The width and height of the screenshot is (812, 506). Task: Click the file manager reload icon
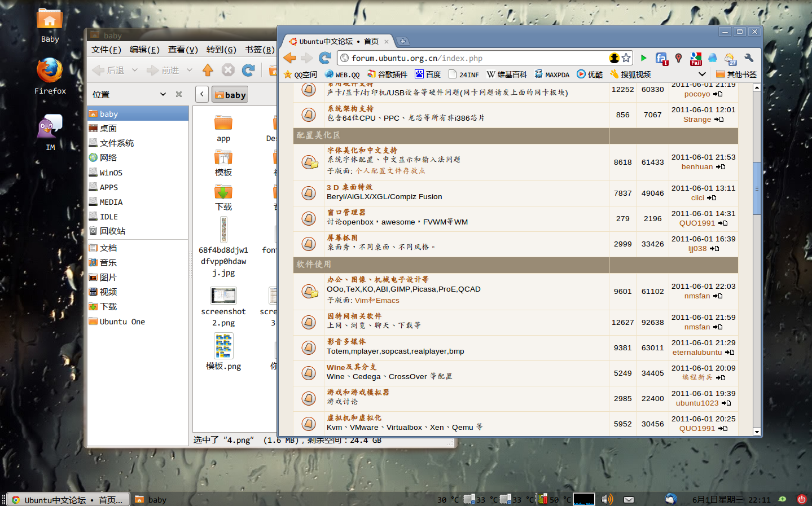(x=248, y=70)
